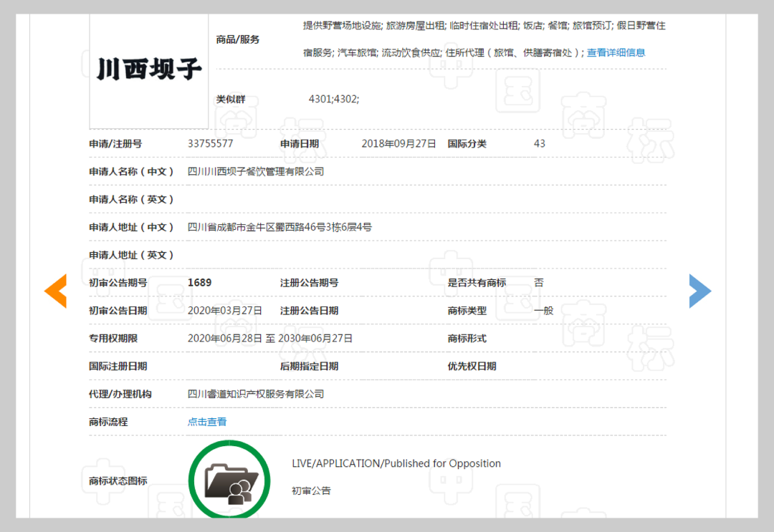Click the 商标形式 label

click(x=467, y=339)
